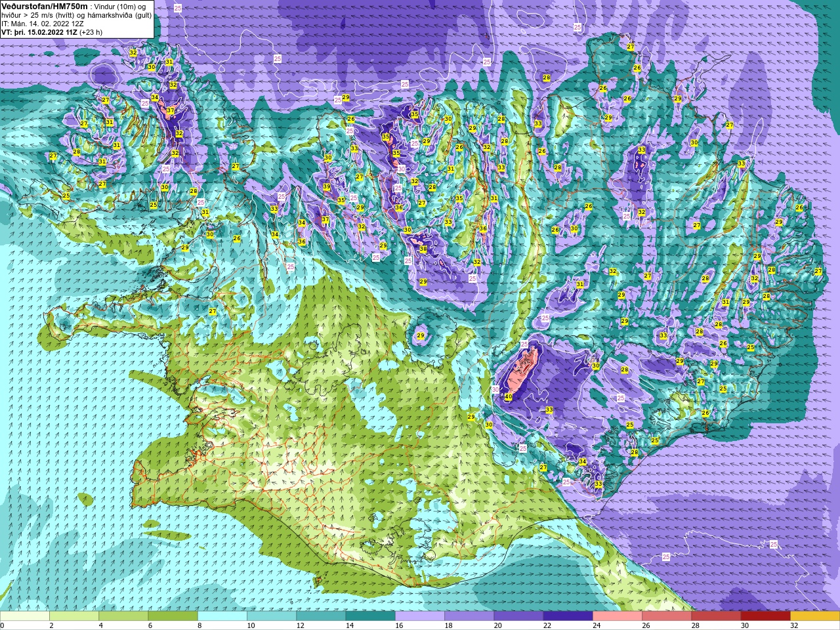Pick the 16–18 m/s legend color swatch
Screen dimensions: 840x630
(x=420, y=616)
